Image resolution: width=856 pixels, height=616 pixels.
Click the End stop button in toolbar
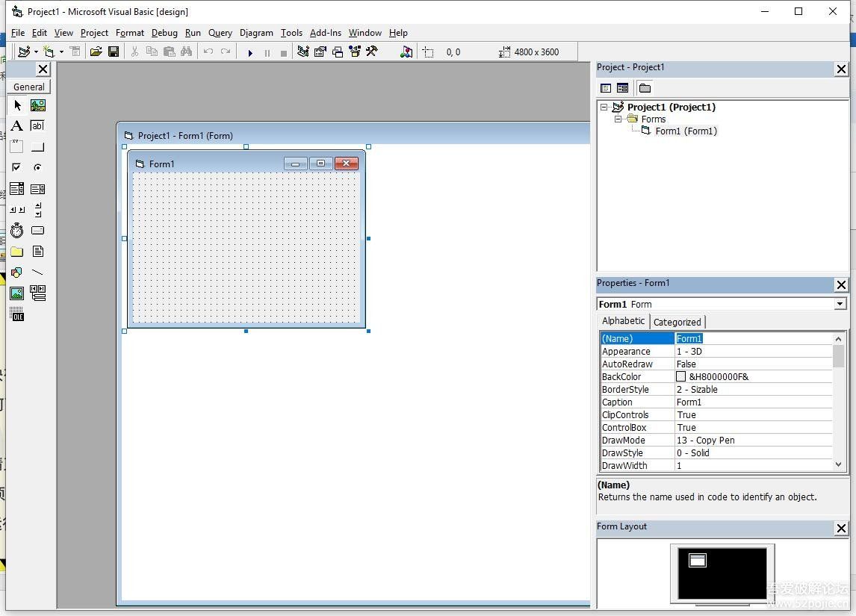pos(283,53)
